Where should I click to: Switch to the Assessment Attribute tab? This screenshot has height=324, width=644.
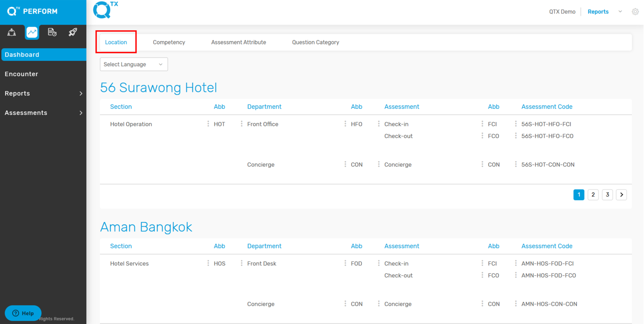coord(238,42)
